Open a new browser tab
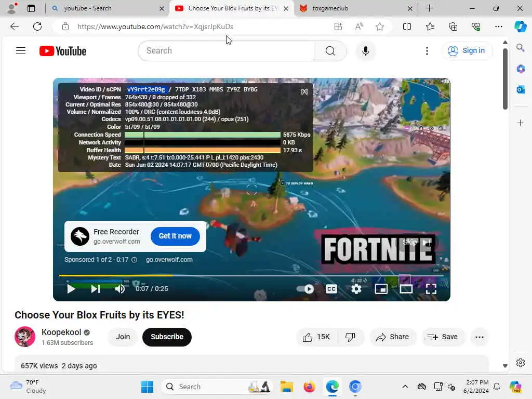This screenshot has width=532, height=399. pos(429,8)
